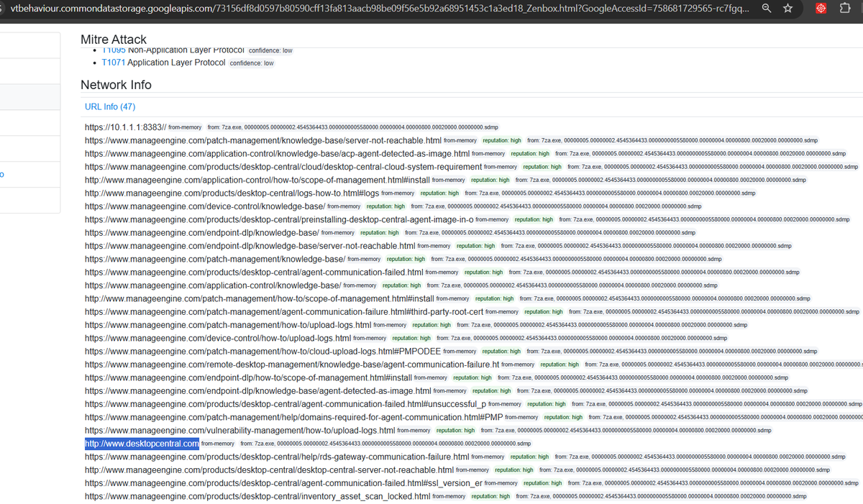Image resolution: width=863 pixels, height=504 pixels.
Task: Click desktop-central/agent-communication-failed.html URL without anchor
Action: click(x=255, y=272)
